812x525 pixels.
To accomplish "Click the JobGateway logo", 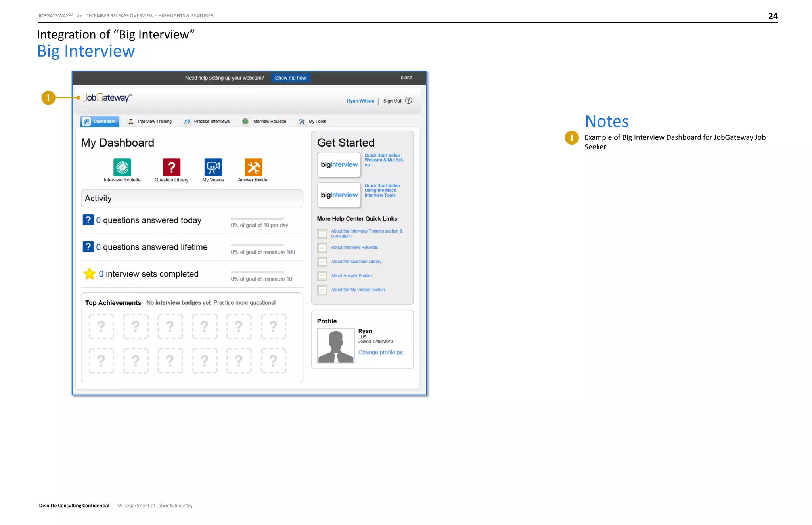I will coord(107,97).
